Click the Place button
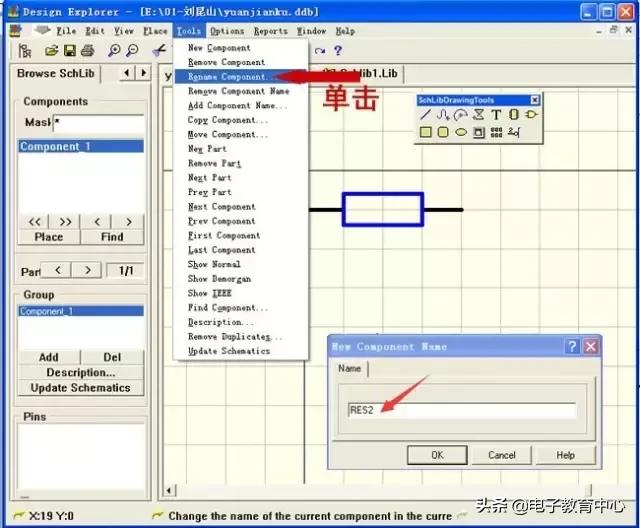 49,237
